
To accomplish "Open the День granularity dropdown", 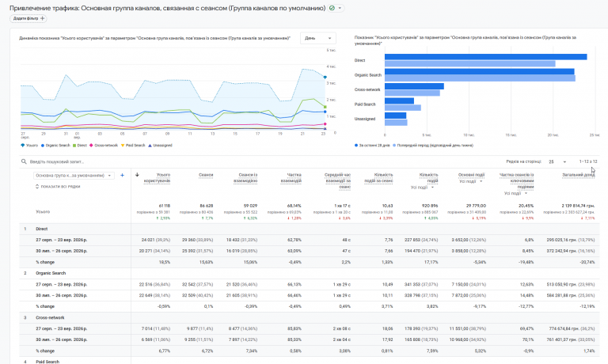I will 318,38.
